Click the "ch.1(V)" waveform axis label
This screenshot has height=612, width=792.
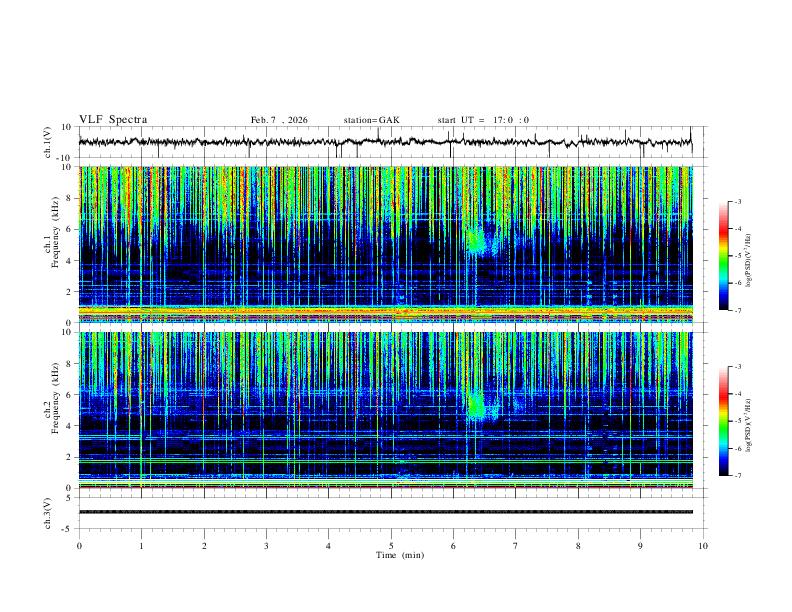48,142
